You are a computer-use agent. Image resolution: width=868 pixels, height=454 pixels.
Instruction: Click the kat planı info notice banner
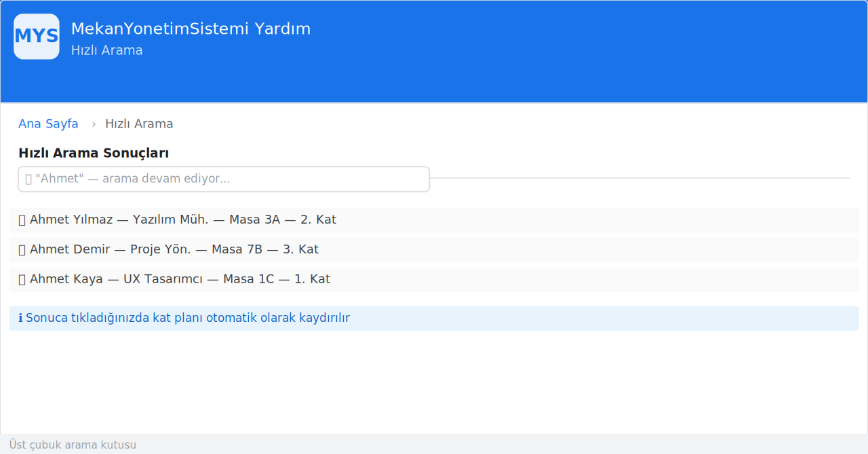[x=434, y=318]
